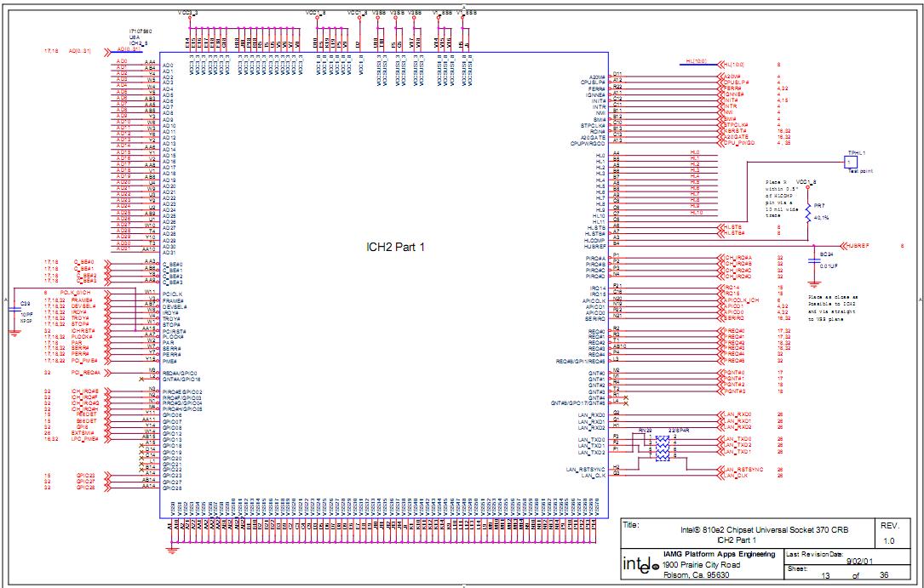The image size is (924, 588).
Task: Click the "IAMG Platform Apps Engineering" text
Action: 719,555
